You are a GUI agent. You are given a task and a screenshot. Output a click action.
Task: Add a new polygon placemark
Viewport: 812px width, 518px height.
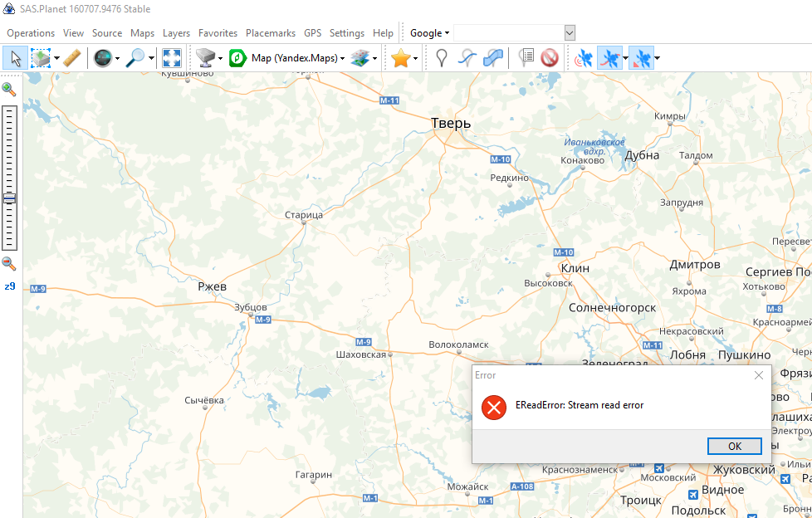[493, 58]
